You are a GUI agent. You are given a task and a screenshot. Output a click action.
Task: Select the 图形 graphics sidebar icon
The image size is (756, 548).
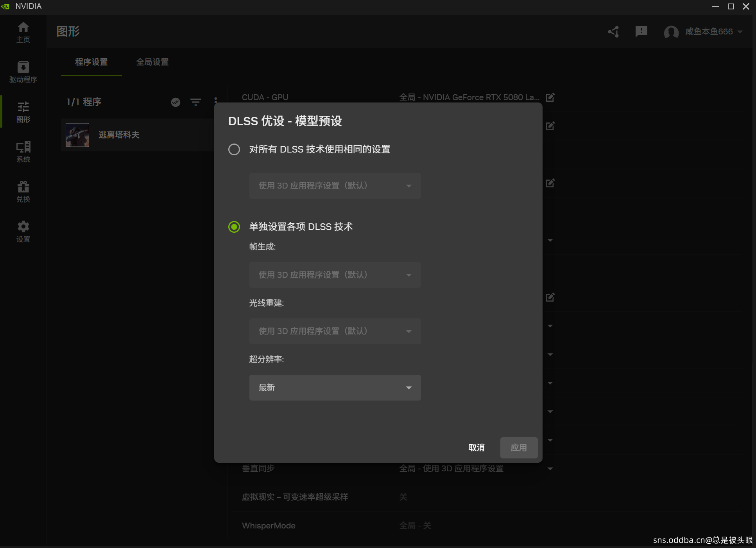23,112
